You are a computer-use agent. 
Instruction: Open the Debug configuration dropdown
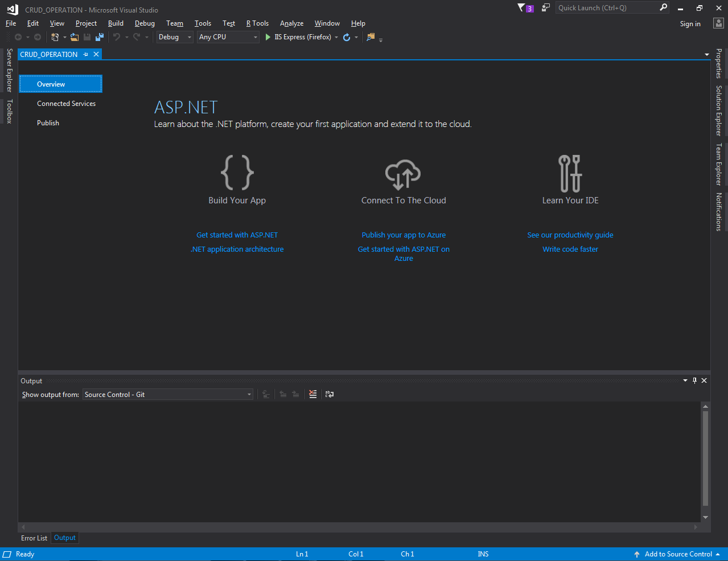click(x=175, y=37)
